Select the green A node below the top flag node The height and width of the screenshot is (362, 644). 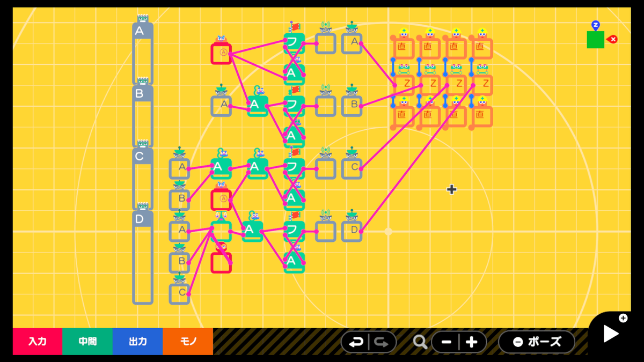[294, 74]
